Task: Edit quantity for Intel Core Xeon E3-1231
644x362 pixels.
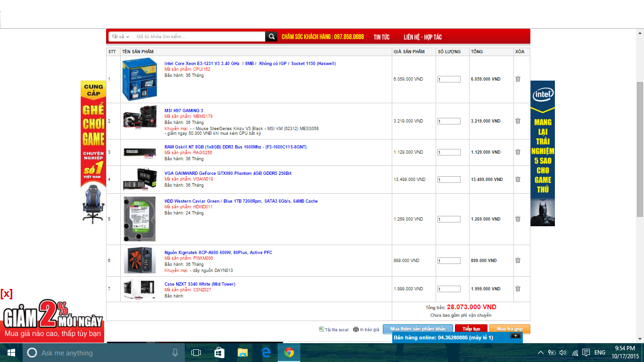Action: 449,79
